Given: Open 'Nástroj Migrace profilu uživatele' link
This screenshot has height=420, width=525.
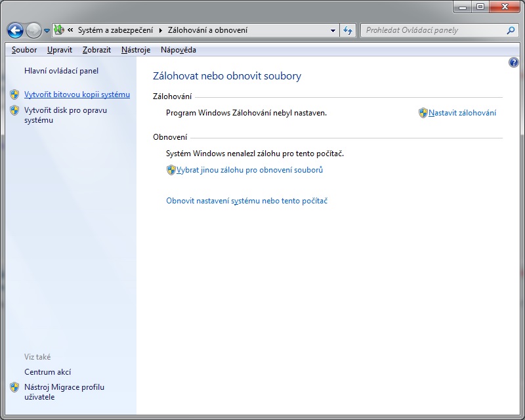Looking at the screenshot, I should click(64, 392).
